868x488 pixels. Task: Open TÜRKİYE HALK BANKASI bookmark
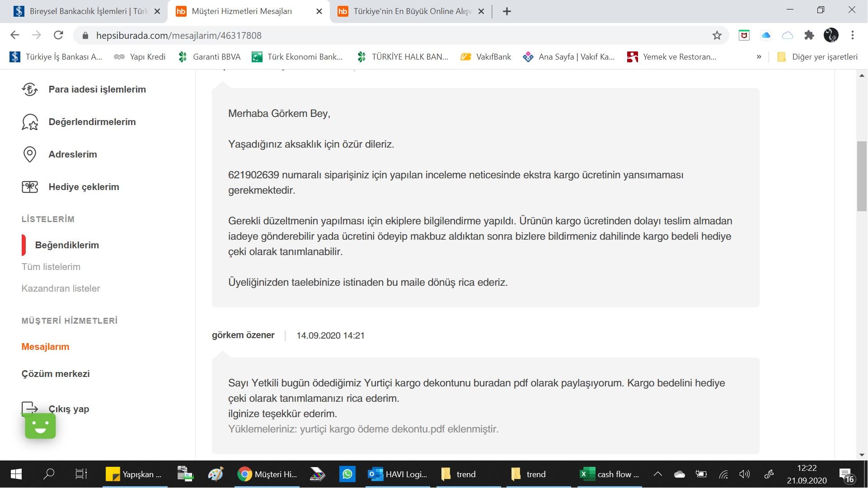click(x=403, y=57)
